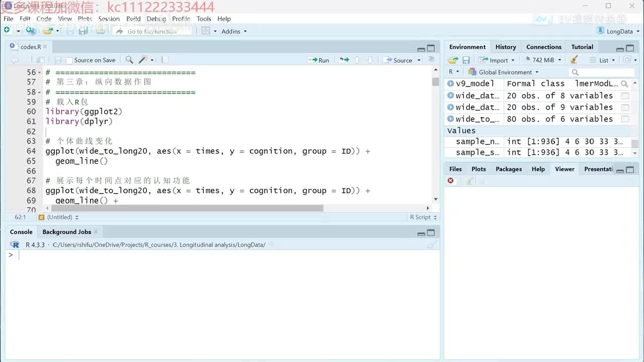Image resolution: width=644 pixels, height=362 pixels.
Task: Switch to the Plots tab
Action: click(478, 169)
